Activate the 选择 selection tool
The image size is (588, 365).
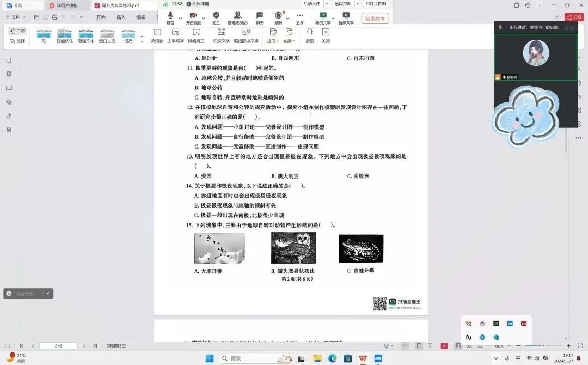[18, 41]
